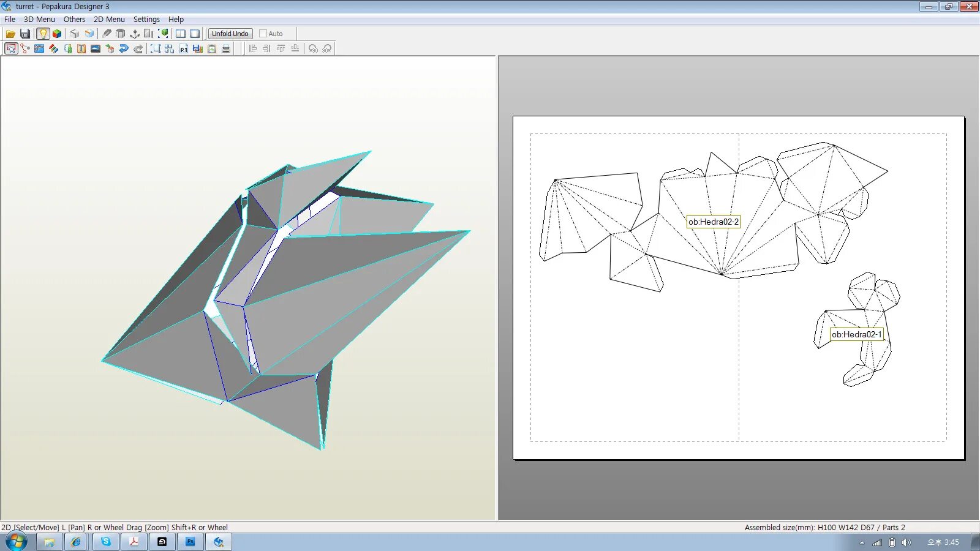
Task: Open Windows Explorer from the taskbar
Action: pos(49,542)
